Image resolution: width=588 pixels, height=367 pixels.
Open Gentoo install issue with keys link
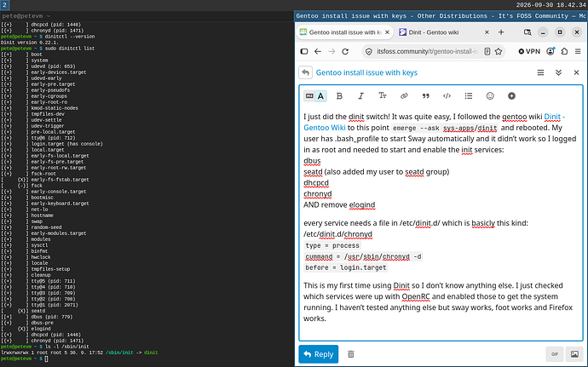[x=366, y=72]
